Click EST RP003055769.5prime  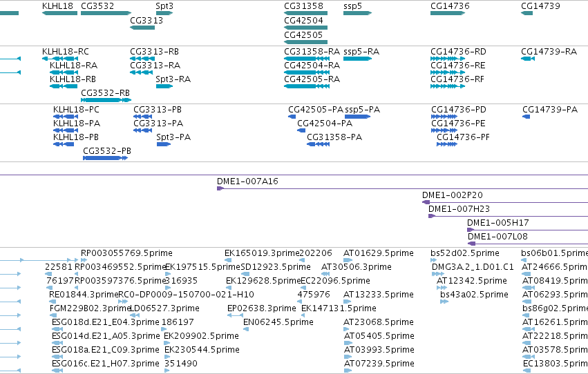click(x=84, y=260)
